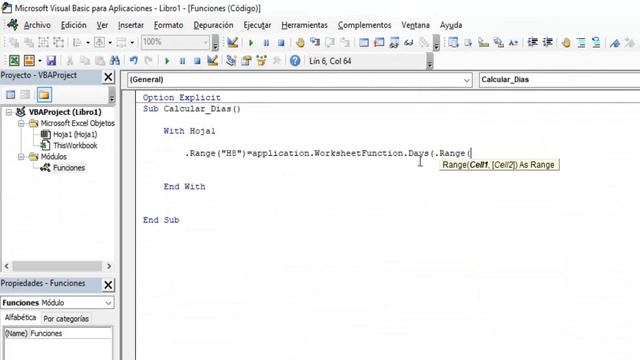The height and width of the screenshot is (360, 640).
Task: Select Hoja1 (Hoja1) in the project tree
Action: (75, 134)
